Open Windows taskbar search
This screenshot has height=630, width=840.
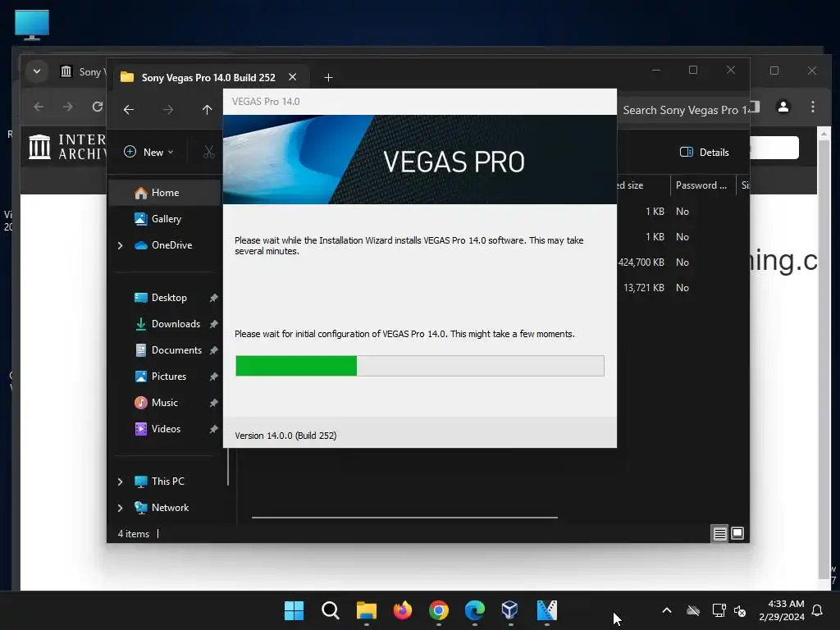pos(331,610)
